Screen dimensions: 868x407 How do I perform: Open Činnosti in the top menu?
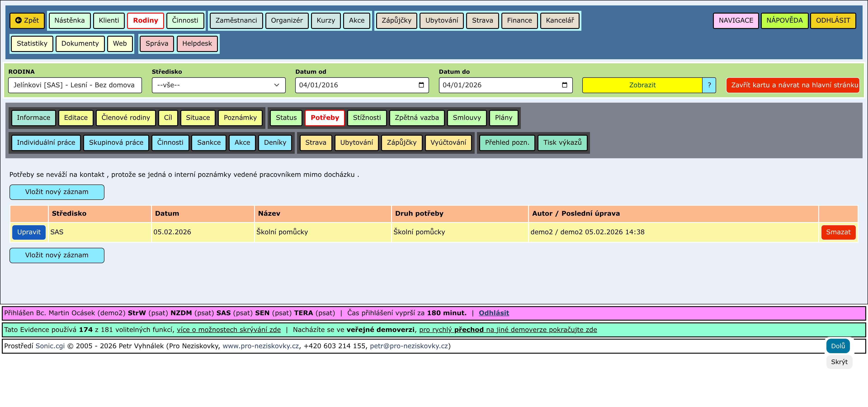coord(185,21)
